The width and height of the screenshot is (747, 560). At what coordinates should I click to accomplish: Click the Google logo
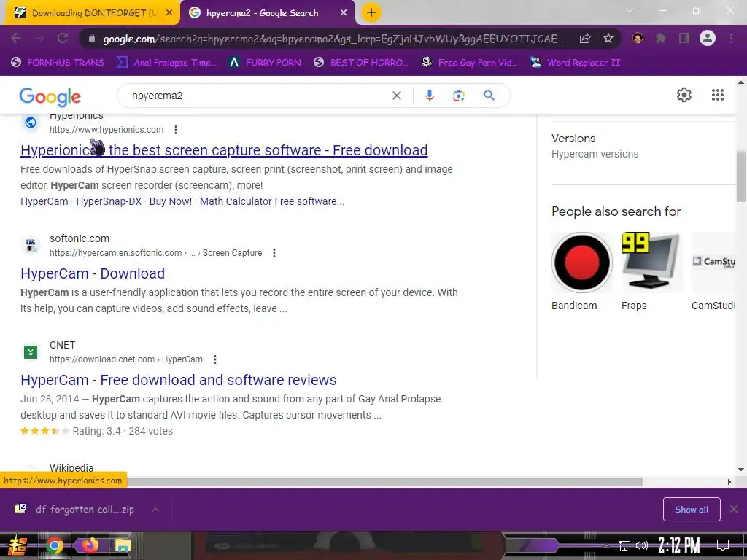click(x=50, y=97)
